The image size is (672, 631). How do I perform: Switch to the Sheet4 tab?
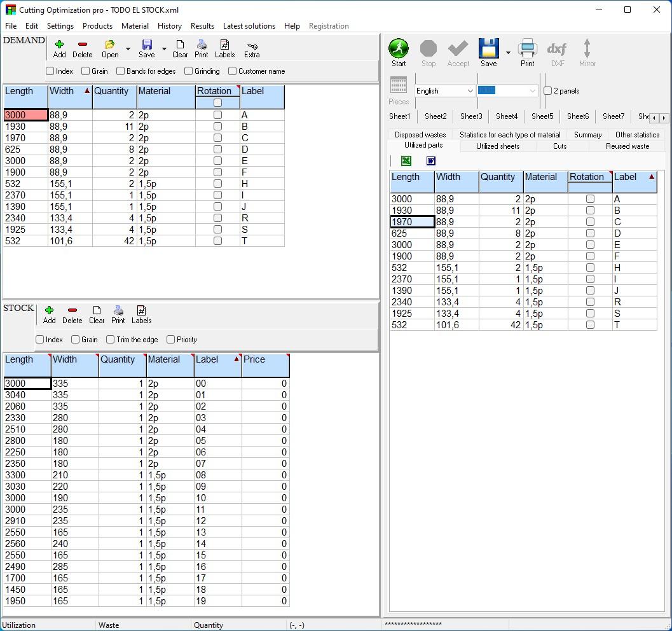point(506,116)
